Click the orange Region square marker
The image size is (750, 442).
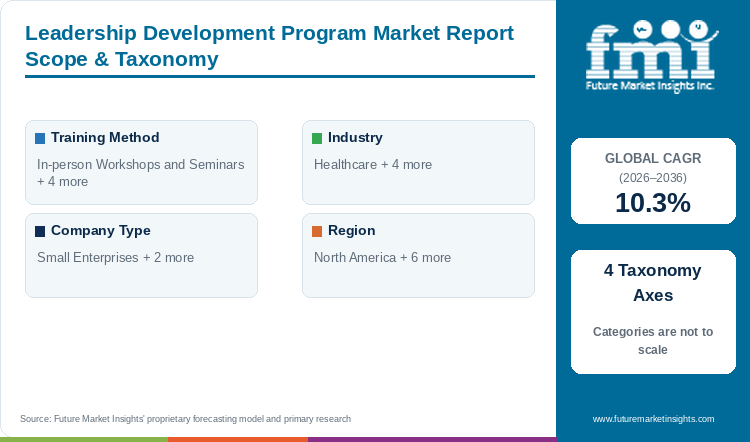click(317, 232)
